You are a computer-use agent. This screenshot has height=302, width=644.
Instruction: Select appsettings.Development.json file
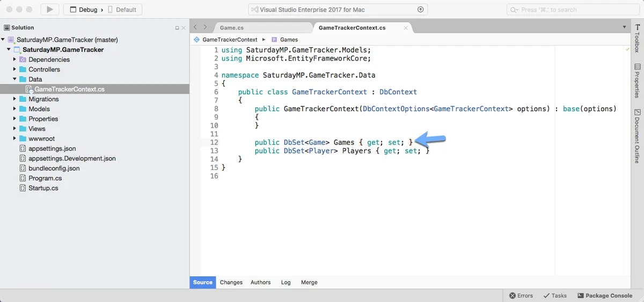(72, 158)
